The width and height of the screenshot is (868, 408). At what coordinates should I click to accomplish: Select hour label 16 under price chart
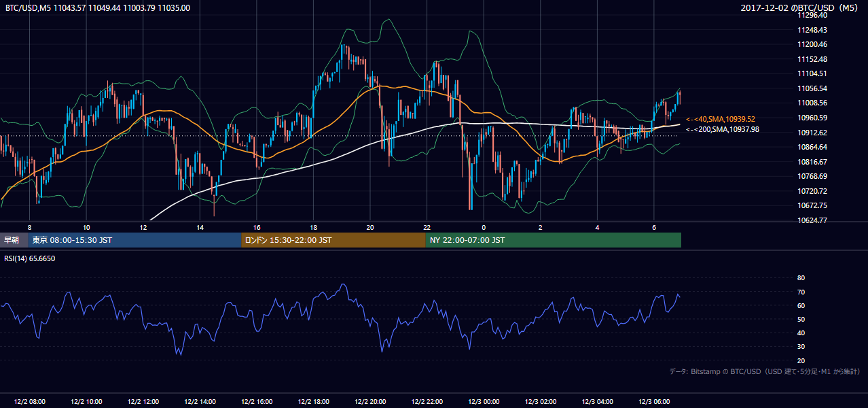pos(257,227)
